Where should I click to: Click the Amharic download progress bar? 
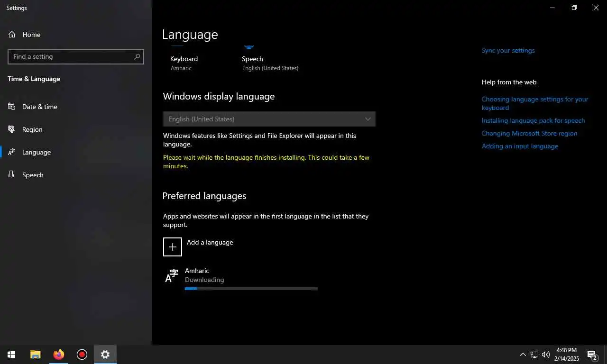[251, 289]
